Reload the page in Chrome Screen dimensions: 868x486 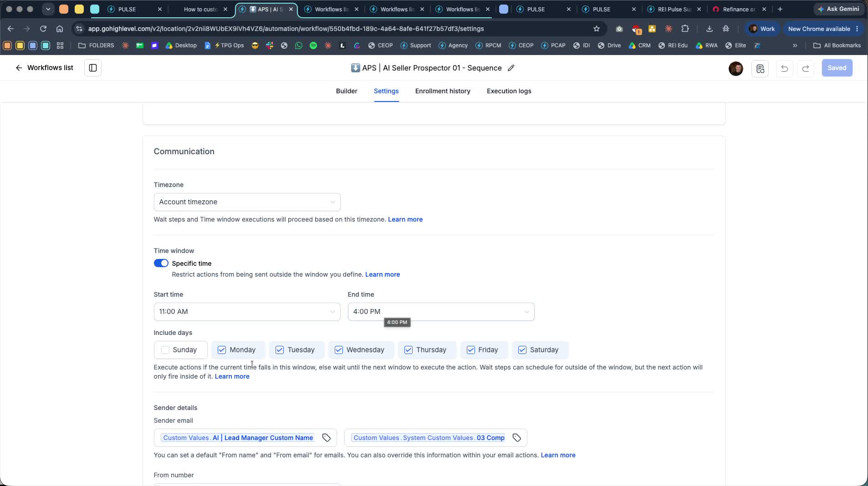click(x=43, y=29)
